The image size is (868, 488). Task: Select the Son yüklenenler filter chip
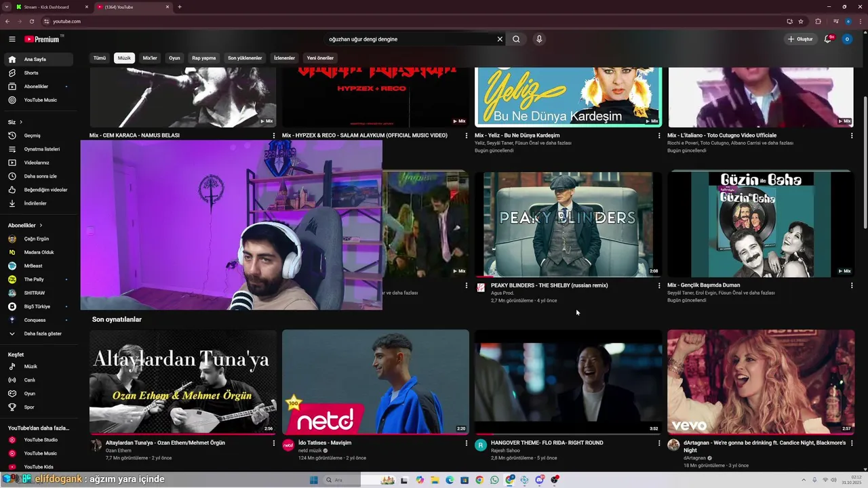pyautogui.click(x=245, y=58)
